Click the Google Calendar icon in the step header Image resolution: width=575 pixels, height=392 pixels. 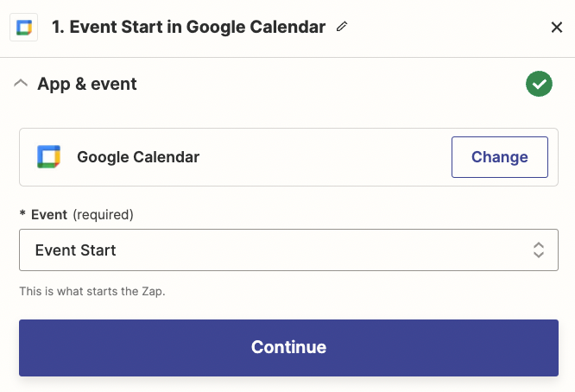[x=23, y=27]
